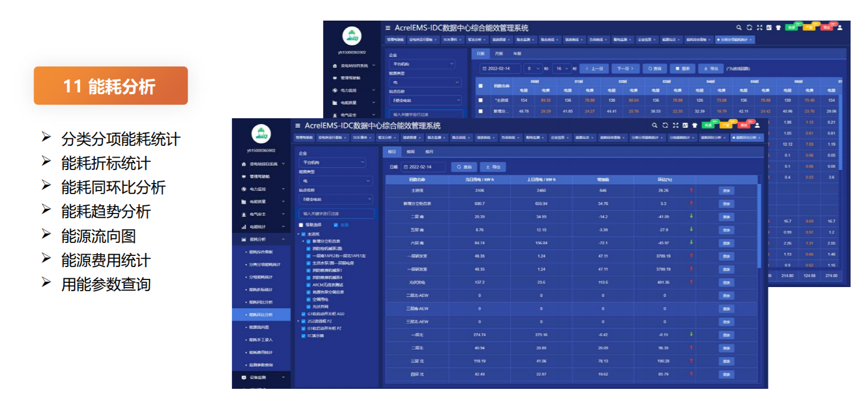
Task: Open 平台机构 enterprise dropdown in front window
Action: (332, 162)
